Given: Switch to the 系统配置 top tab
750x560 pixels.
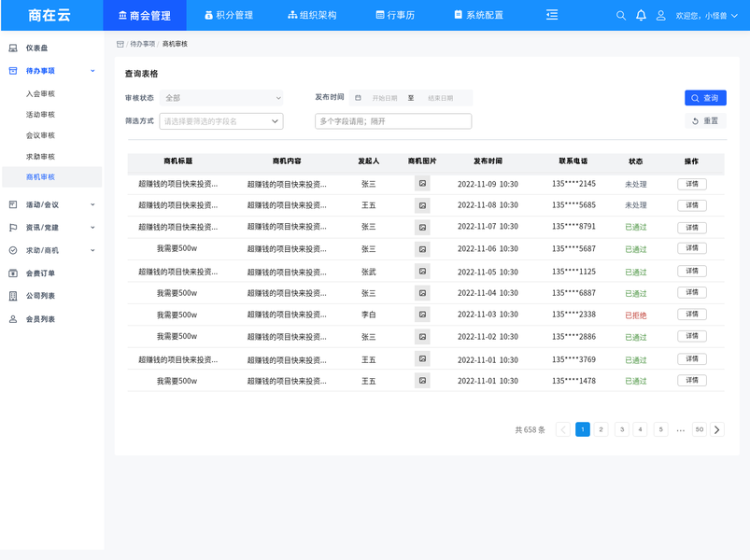Looking at the screenshot, I should pyautogui.click(x=479, y=15).
